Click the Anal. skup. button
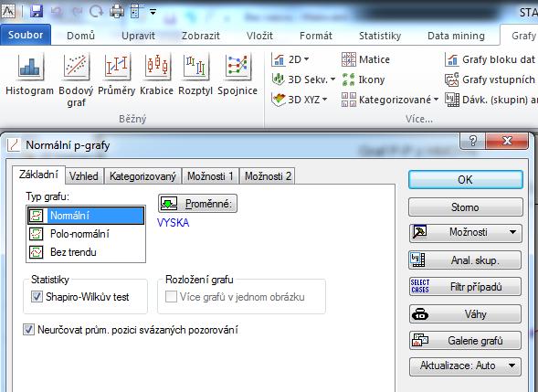Viewport: 538px width, 392px height. [465, 260]
